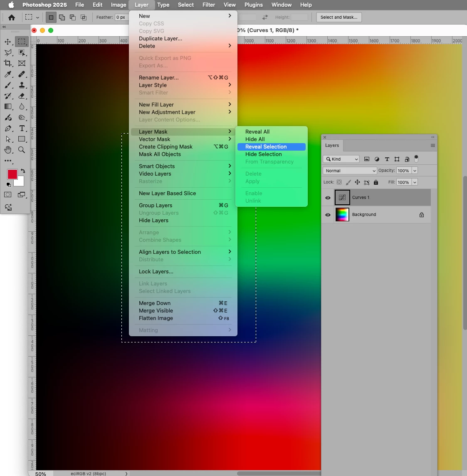The height and width of the screenshot is (476, 467).
Task: Hide the Curves 1 layer
Action: [x=328, y=198]
